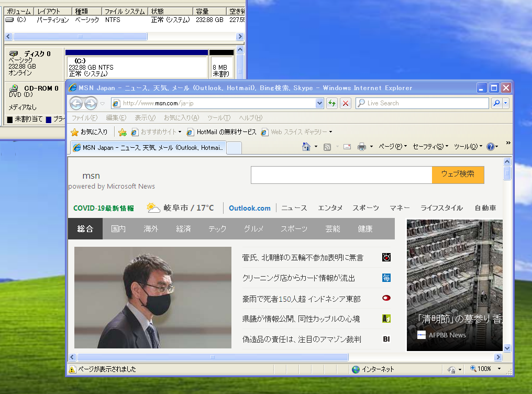Screen dimensions: 532x394
Task: Click the Refresh page icon
Action: (x=332, y=103)
